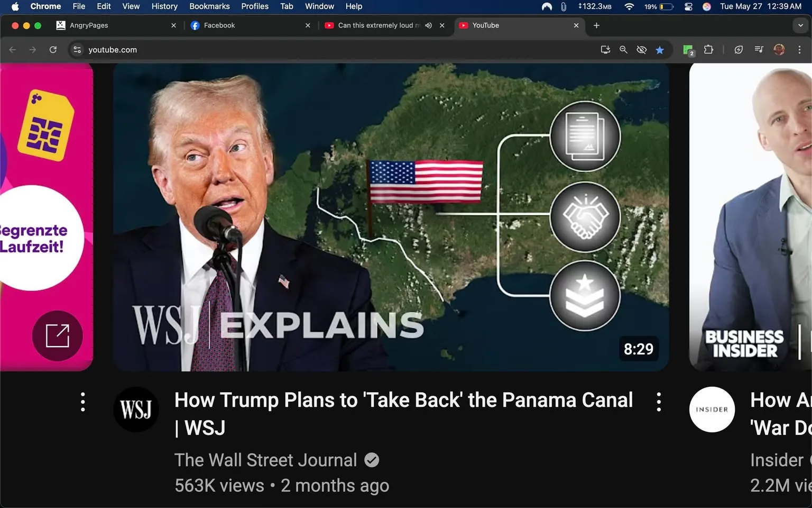The width and height of the screenshot is (812, 508).
Task: Open a new tab with the plus button
Action: [x=596, y=25]
